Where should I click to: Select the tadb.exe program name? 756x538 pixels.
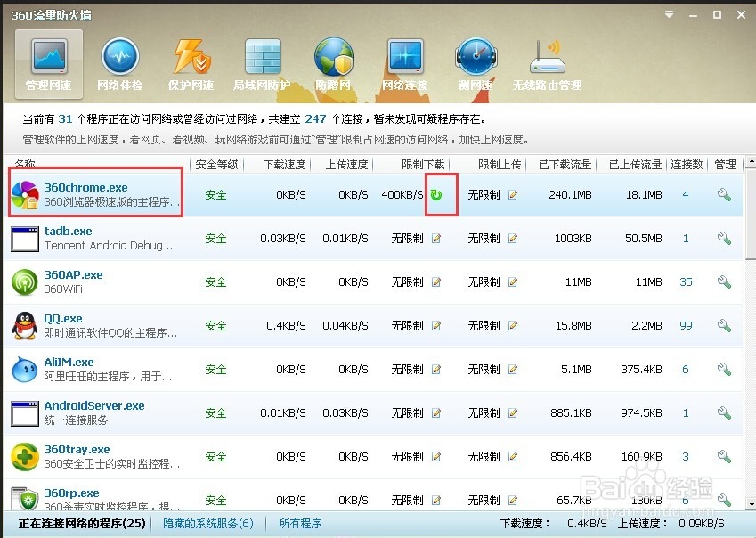coord(68,231)
